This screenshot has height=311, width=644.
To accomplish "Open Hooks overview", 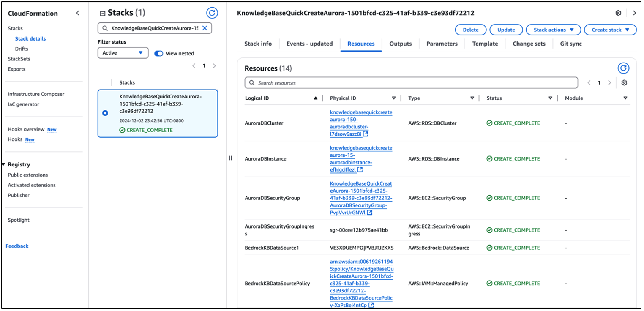I will [x=26, y=129].
